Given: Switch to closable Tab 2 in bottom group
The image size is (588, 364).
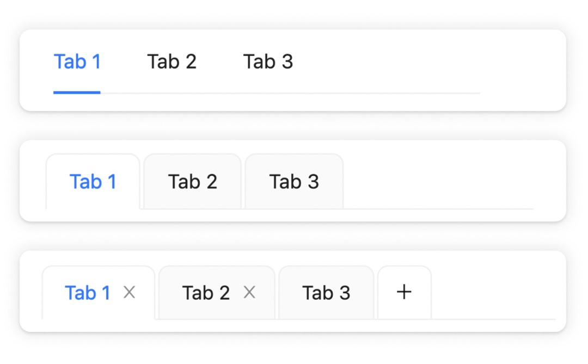Looking at the screenshot, I should pyautogui.click(x=206, y=293).
